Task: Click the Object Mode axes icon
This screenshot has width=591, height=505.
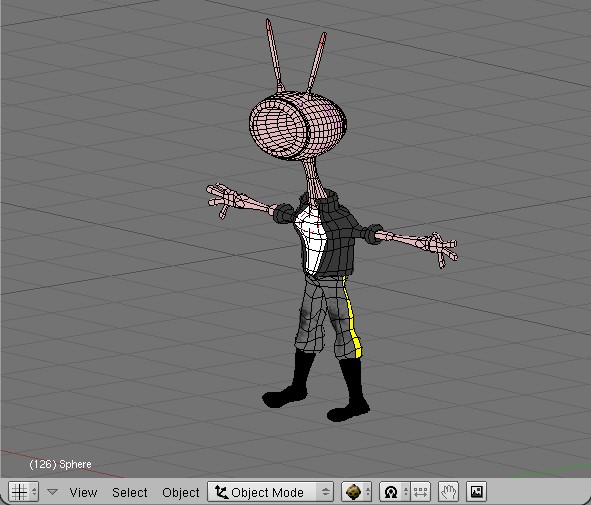Action: [x=221, y=492]
